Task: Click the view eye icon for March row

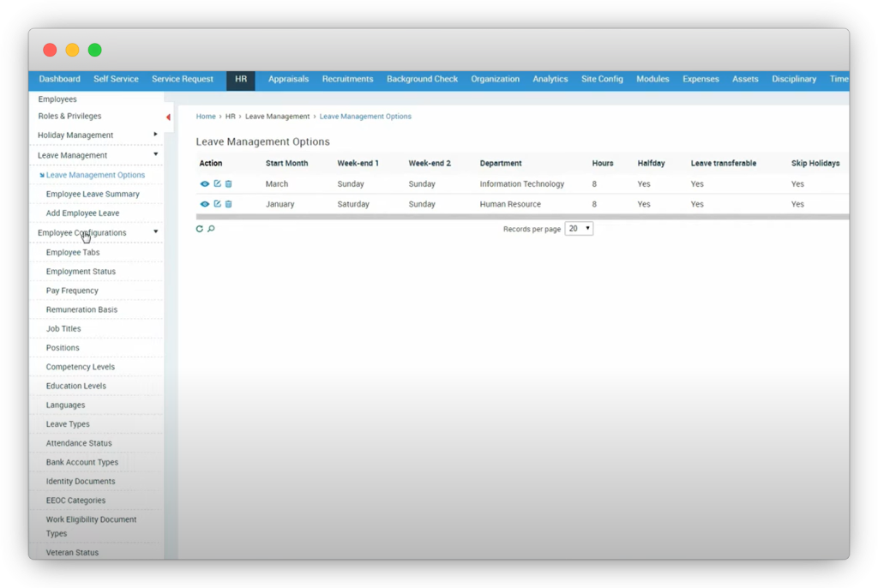Action: pyautogui.click(x=205, y=183)
